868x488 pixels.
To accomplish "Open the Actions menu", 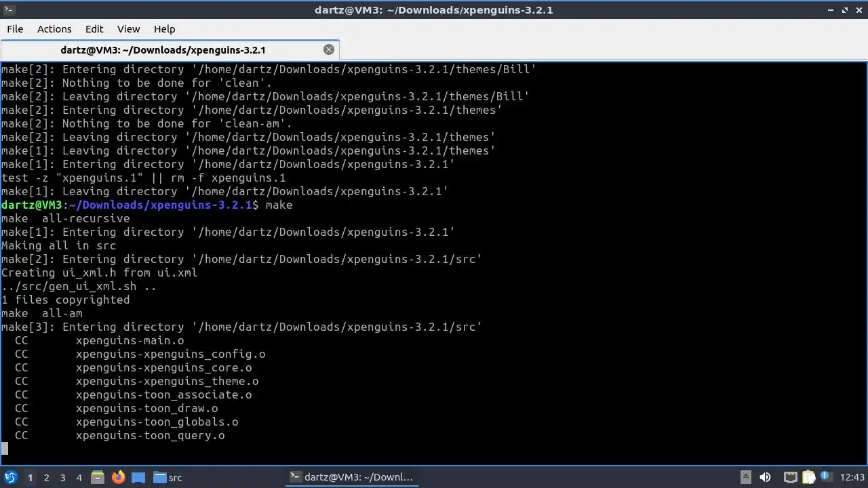I will [x=54, y=29].
